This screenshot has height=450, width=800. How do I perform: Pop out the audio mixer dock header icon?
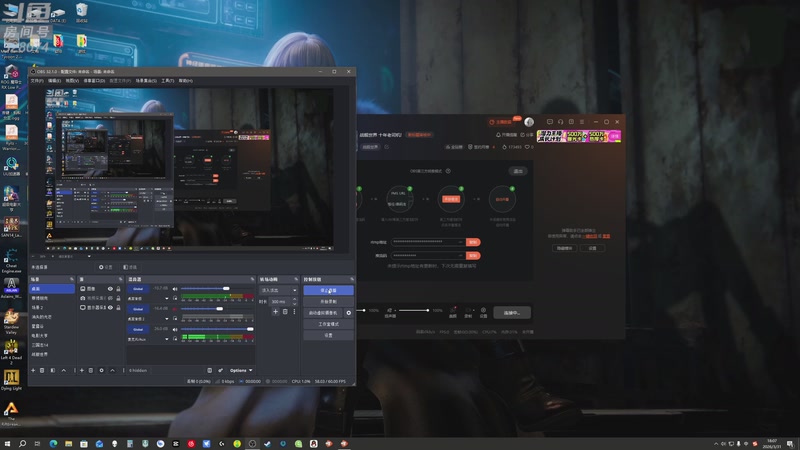[x=252, y=279]
